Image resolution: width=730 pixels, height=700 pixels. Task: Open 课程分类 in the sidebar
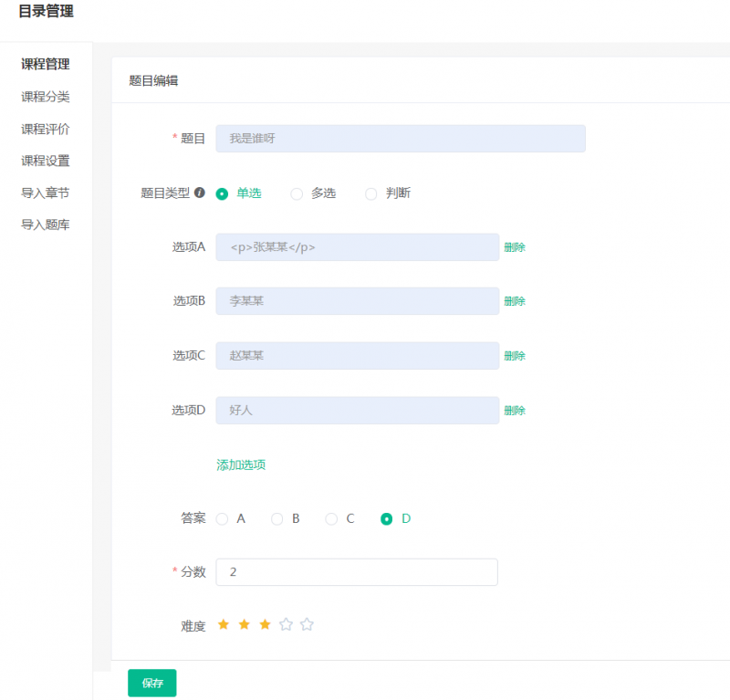[x=46, y=97]
